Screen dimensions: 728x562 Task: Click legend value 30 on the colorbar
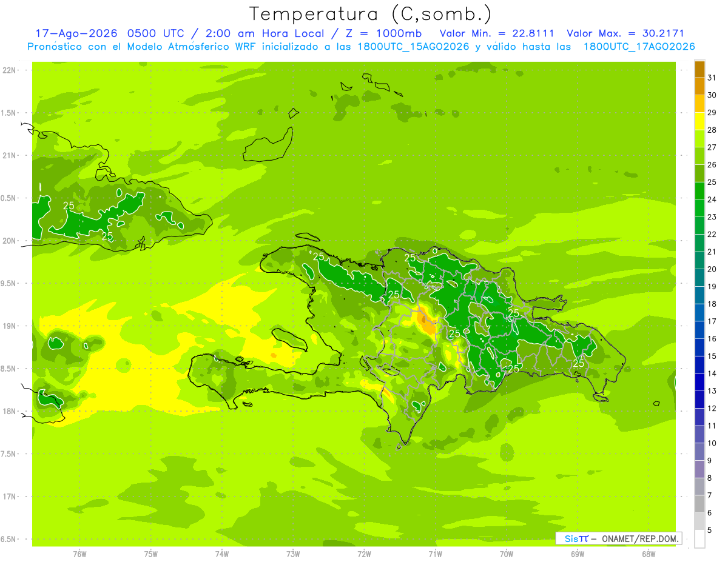(x=712, y=95)
